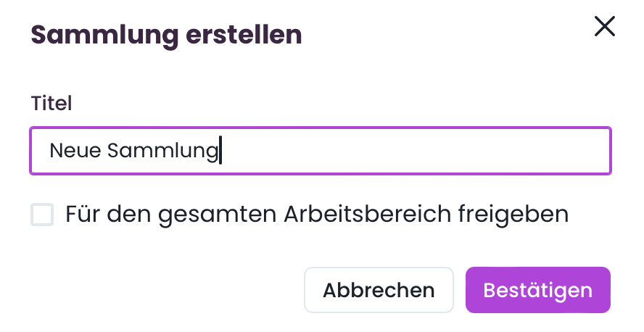Click the checkbox label text about Arbeitsbereich
644x332 pixels.
click(x=317, y=215)
